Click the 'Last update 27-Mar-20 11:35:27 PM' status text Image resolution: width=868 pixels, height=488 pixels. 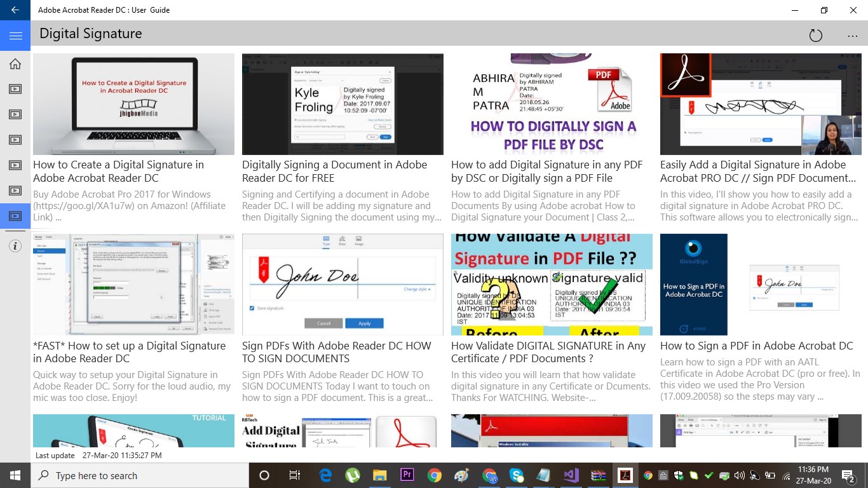(98, 456)
